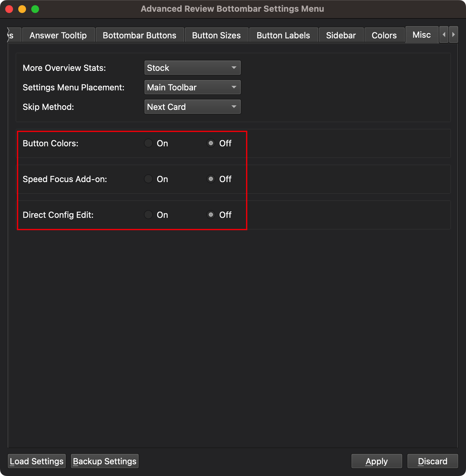Switch to the Answer Tooltip tab
This screenshot has width=466, height=476.
58,35
